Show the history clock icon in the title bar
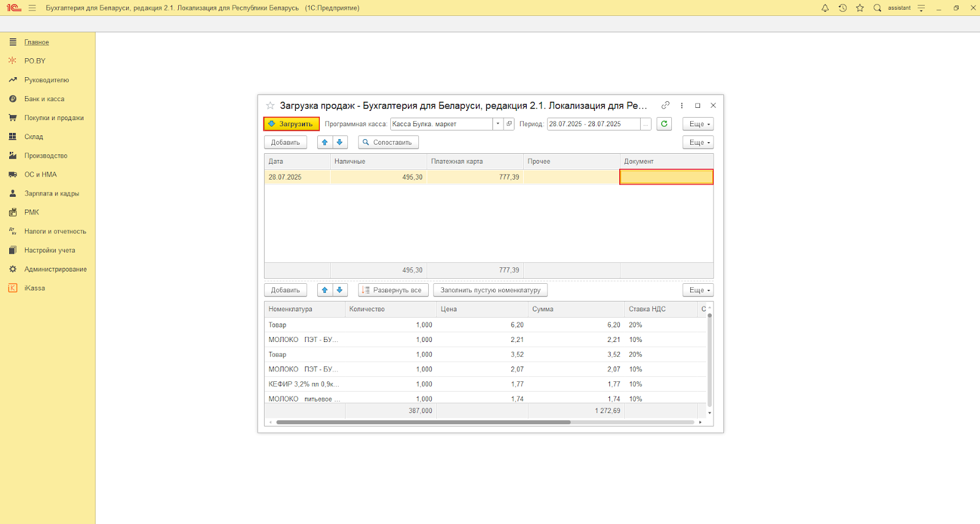 [x=843, y=8]
